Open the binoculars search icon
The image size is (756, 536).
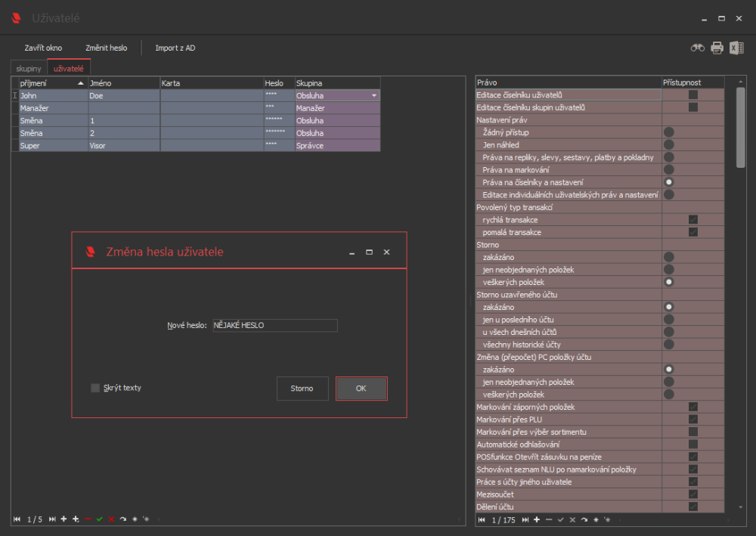tap(697, 48)
